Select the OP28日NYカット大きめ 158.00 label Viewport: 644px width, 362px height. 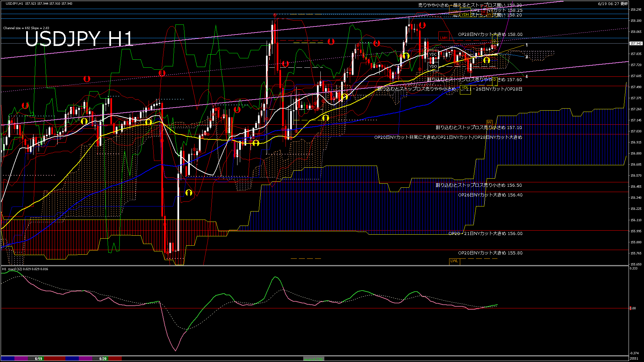click(x=490, y=35)
